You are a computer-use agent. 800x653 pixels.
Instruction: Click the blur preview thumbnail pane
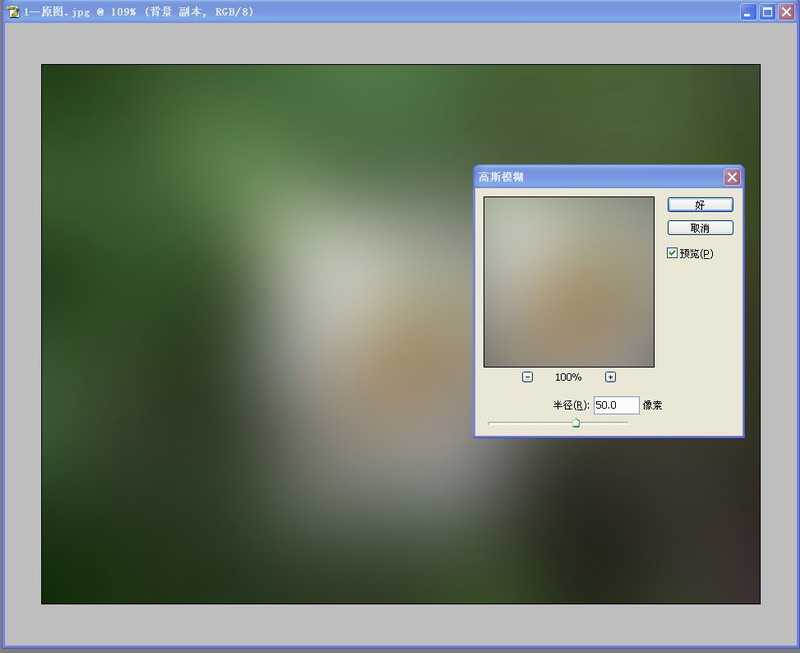[568, 282]
